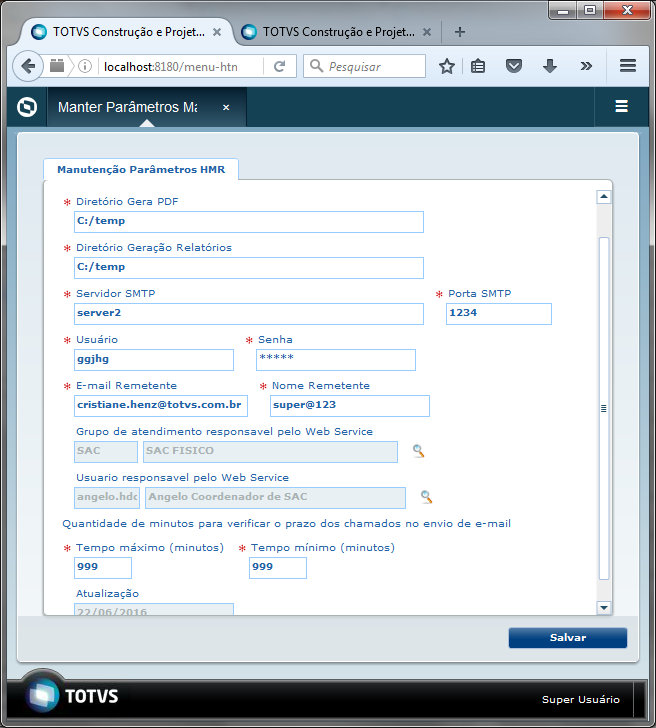This screenshot has width=656, height=728.
Task: Click the Quantidade de minutos description text
Action: coord(286,524)
